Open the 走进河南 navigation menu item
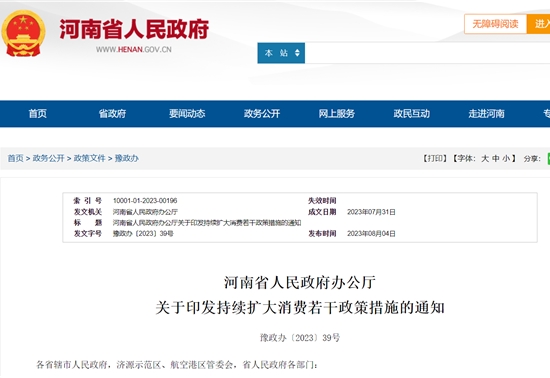Viewport: 550px width, 378px height. click(487, 114)
